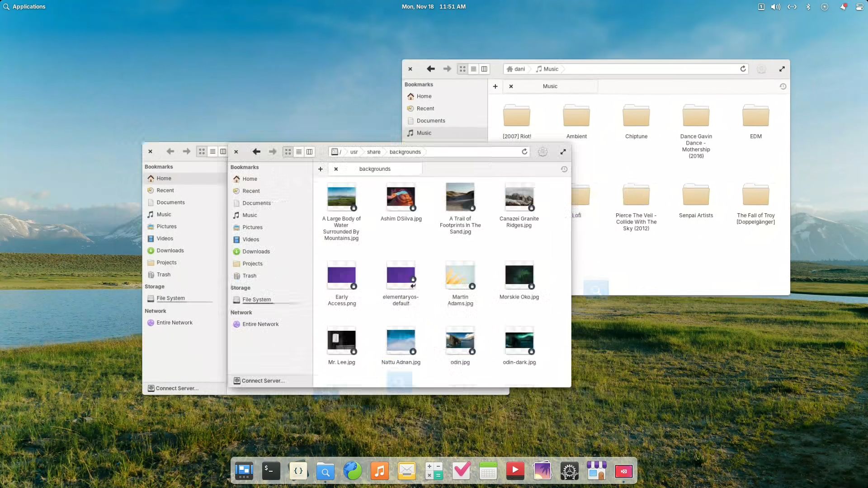Select odin-dark.jpg thumbnail

click(x=519, y=340)
